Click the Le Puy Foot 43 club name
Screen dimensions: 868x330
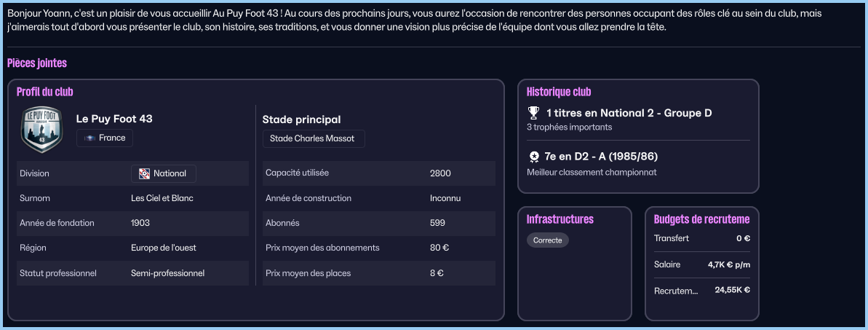pos(114,119)
